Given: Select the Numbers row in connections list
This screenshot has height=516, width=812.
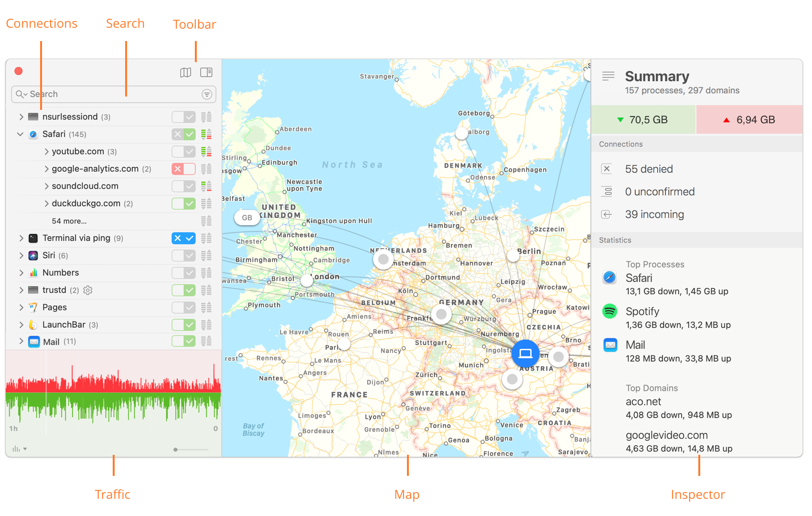Looking at the screenshot, I should click(113, 273).
